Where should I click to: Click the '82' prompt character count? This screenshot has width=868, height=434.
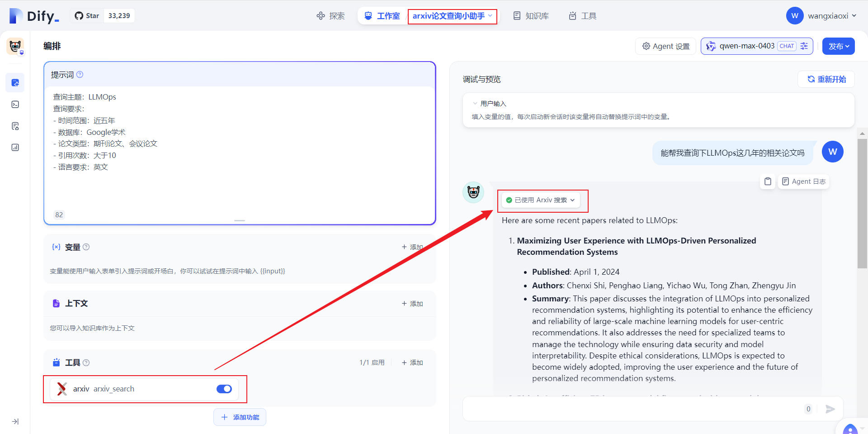coord(59,215)
